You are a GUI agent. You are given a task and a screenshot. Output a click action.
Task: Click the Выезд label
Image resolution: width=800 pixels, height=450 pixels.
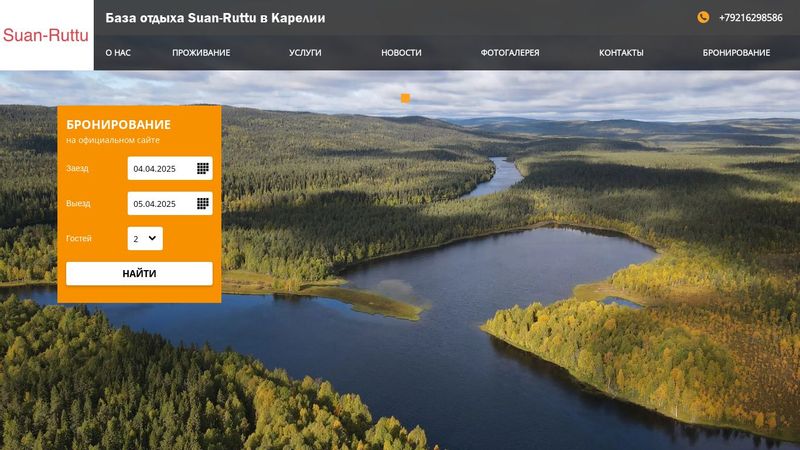78,204
